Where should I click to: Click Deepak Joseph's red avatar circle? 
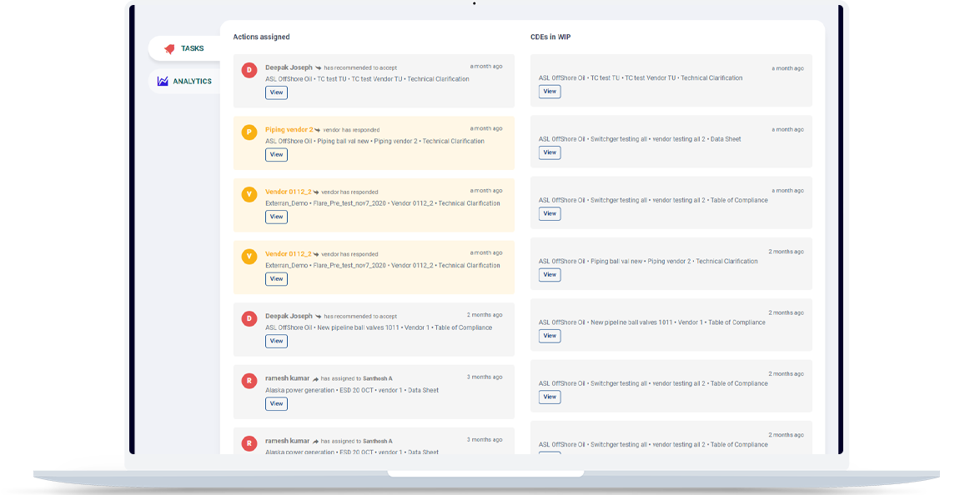[x=249, y=70]
